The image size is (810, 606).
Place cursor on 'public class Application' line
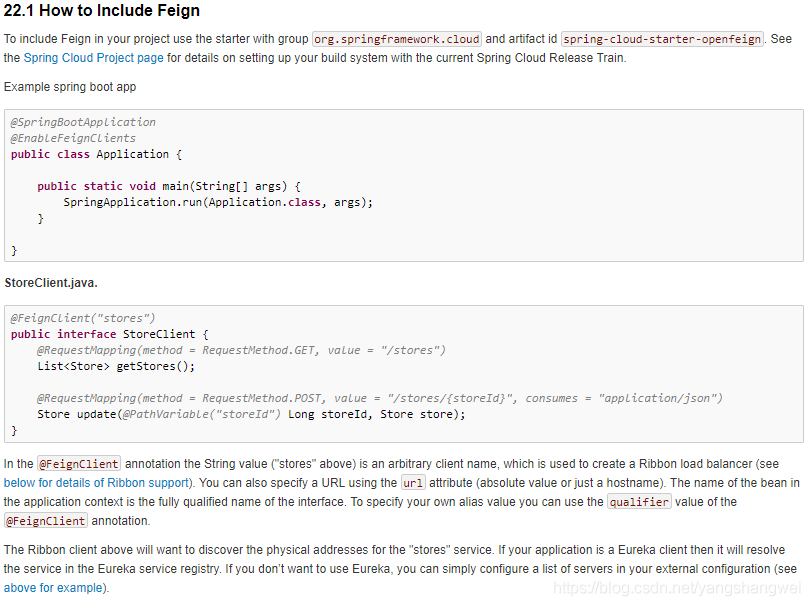96,154
